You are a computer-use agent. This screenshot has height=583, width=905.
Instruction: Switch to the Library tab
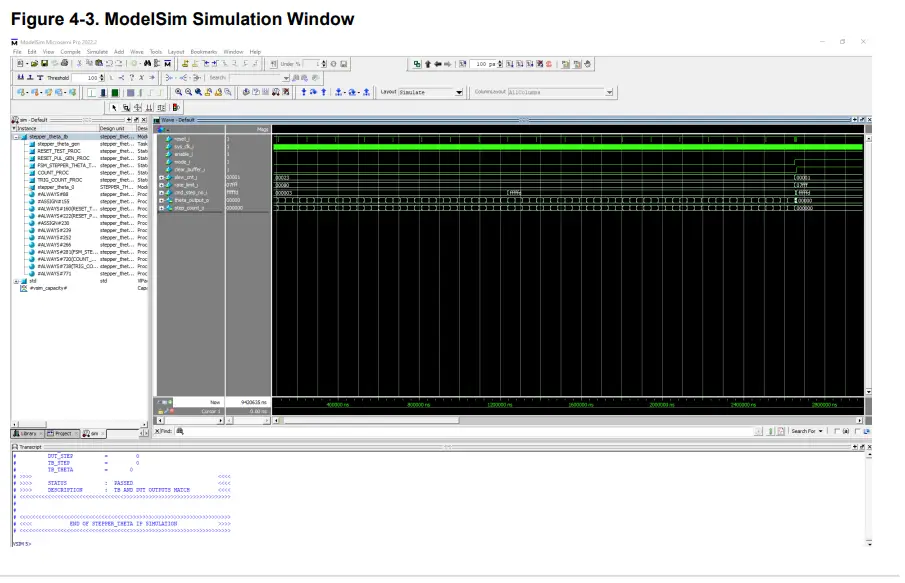[27, 433]
